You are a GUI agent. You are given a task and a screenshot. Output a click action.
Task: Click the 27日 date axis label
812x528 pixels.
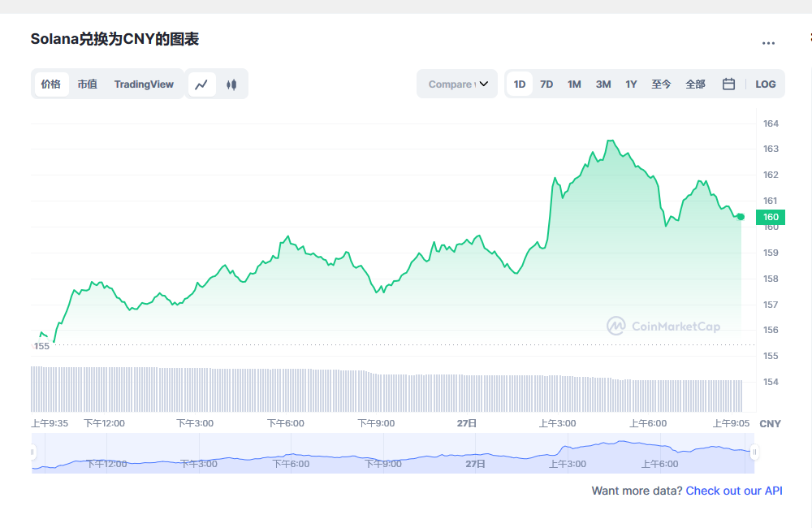coord(467,423)
